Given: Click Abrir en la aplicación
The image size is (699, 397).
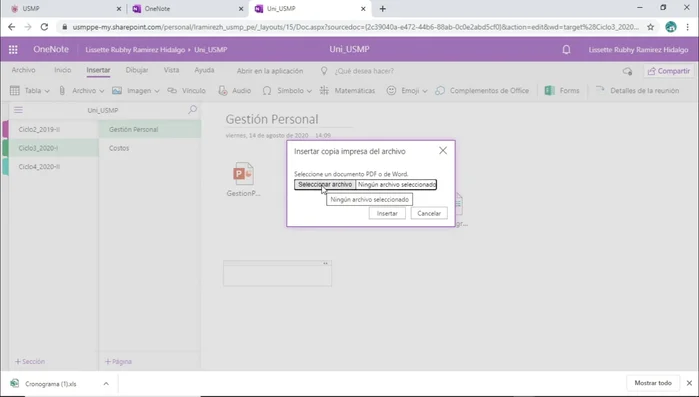Looking at the screenshot, I should click(x=270, y=71).
